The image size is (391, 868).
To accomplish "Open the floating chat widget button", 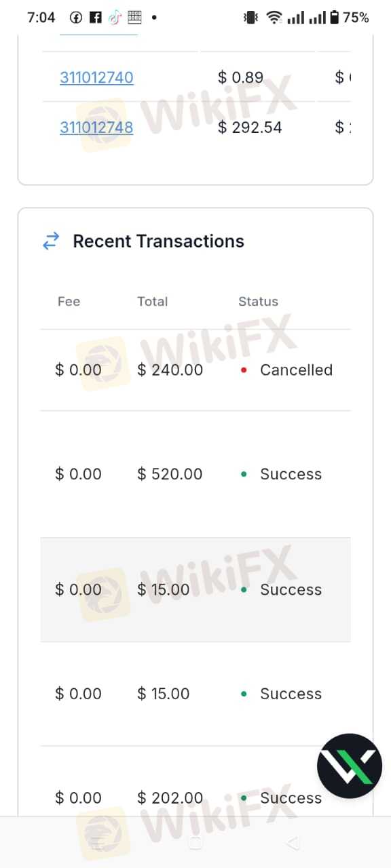I will pos(350,766).
